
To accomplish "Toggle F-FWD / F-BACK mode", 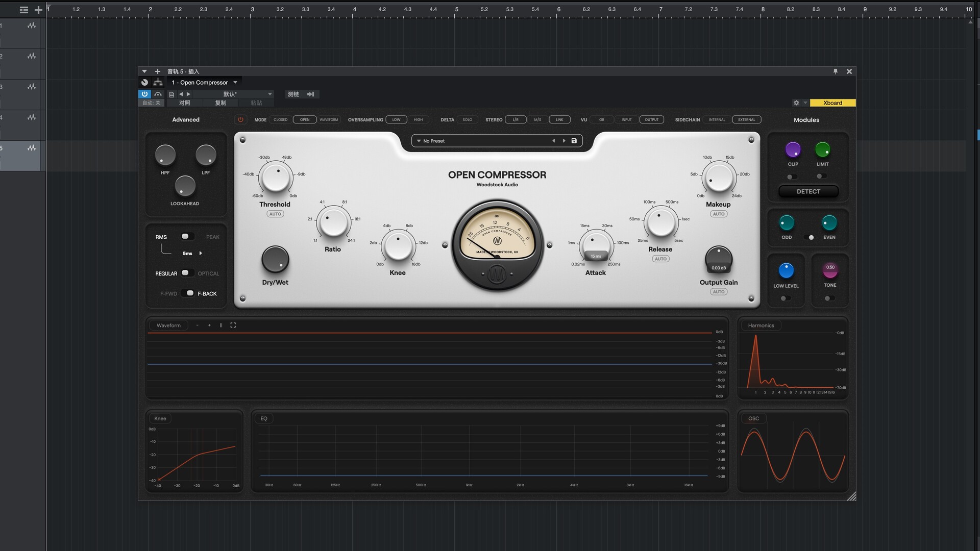I will pyautogui.click(x=189, y=293).
